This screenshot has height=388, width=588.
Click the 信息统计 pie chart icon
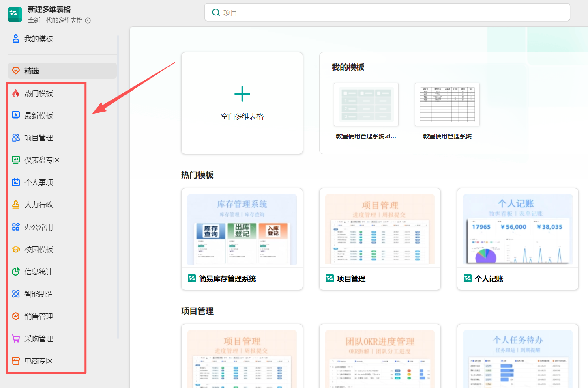pos(16,272)
